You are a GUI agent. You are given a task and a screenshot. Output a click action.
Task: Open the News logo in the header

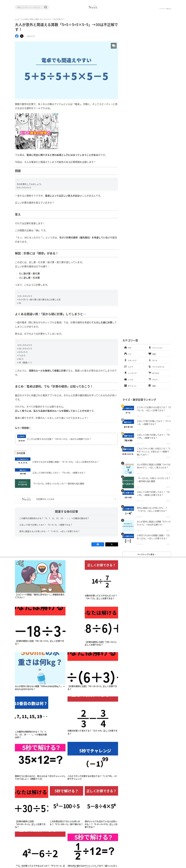point(93,7)
